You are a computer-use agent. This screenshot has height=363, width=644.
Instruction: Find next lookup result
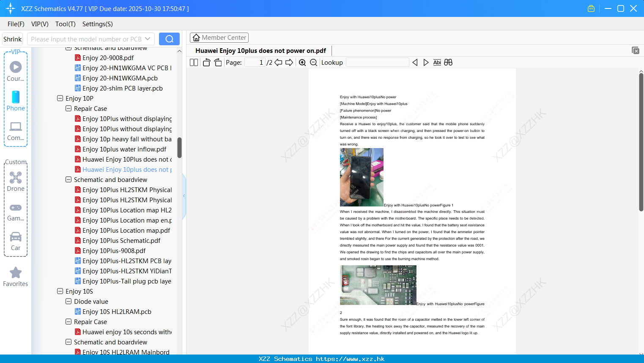(426, 63)
